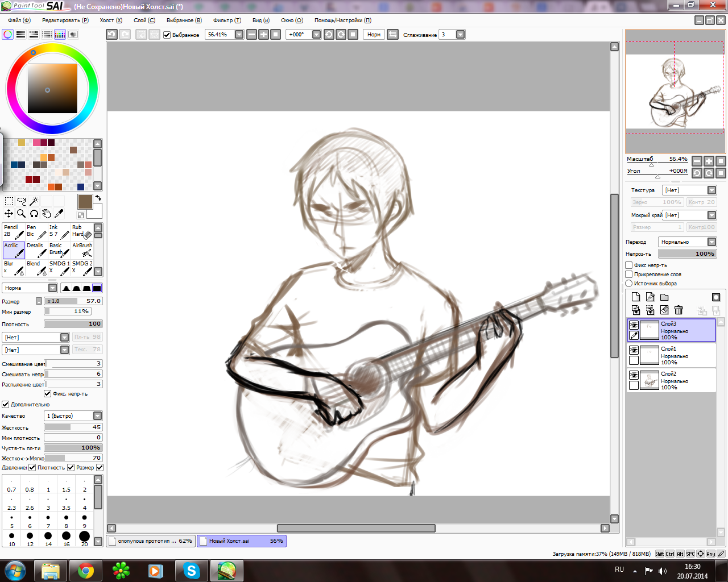Open the Фильтр menu
The height and width of the screenshot is (582, 728).
coord(227,20)
